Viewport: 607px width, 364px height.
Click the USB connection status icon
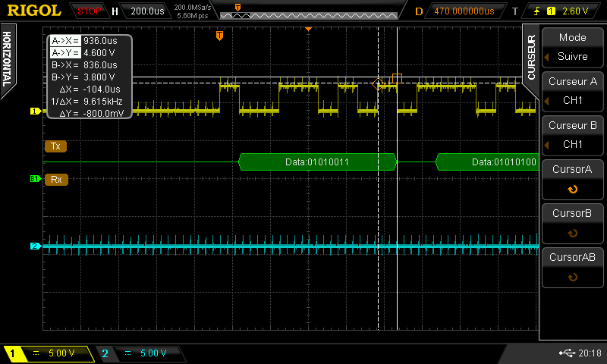click(567, 353)
